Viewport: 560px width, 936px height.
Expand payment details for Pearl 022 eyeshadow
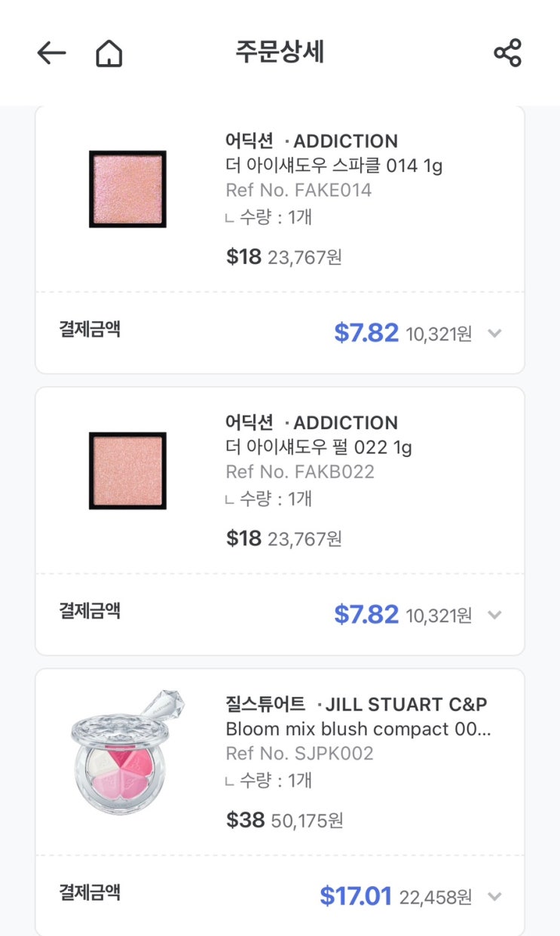pos(494,615)
